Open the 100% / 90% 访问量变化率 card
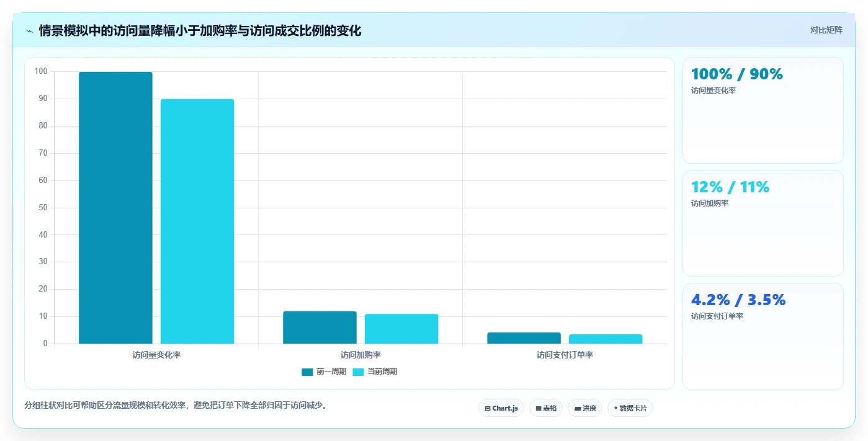Viewport: 868px width, 441px height. (763, 110)
